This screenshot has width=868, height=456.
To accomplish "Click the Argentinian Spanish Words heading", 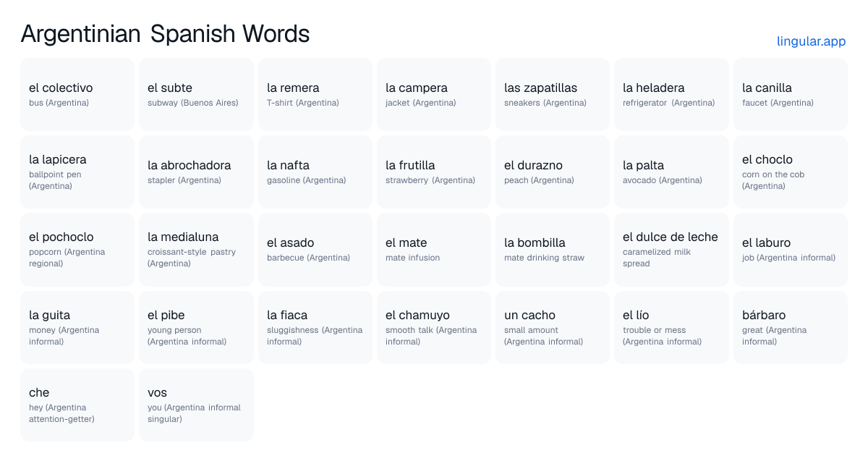I will [165, 34].
